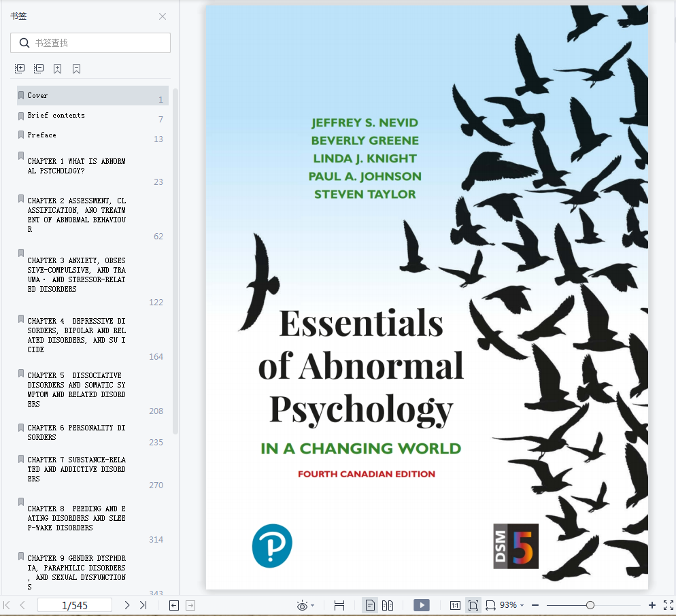Click the zoom slider handle
Image resolution: width=676 pixels, height=616 pixels.
[590, 605]
